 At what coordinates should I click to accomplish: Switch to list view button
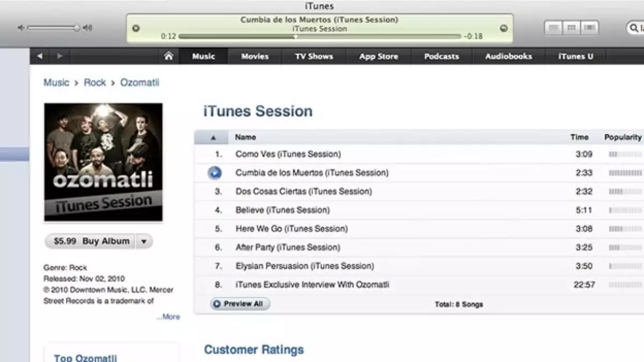[553, 27]
